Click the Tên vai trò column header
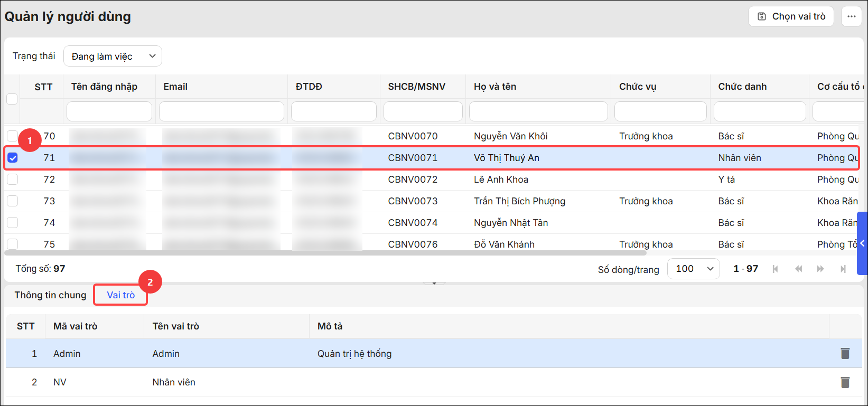 [x=175, y=326]
